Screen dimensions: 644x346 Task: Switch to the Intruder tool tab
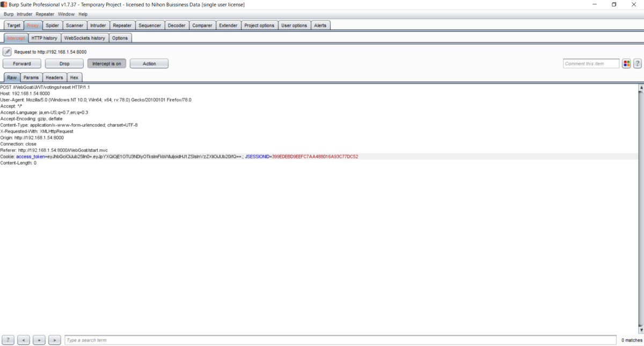click(98, 25)
